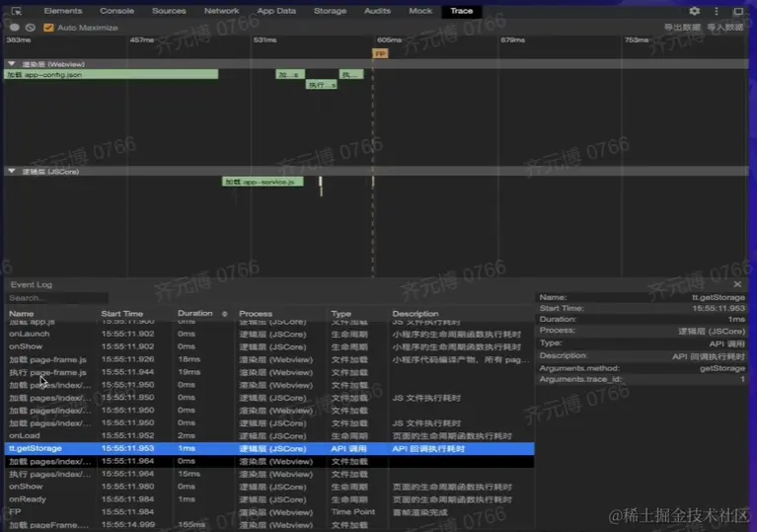Collapse the 逻辑层 (JSCore) track
This screenshot has width=757, height=532.
[12, 171]
